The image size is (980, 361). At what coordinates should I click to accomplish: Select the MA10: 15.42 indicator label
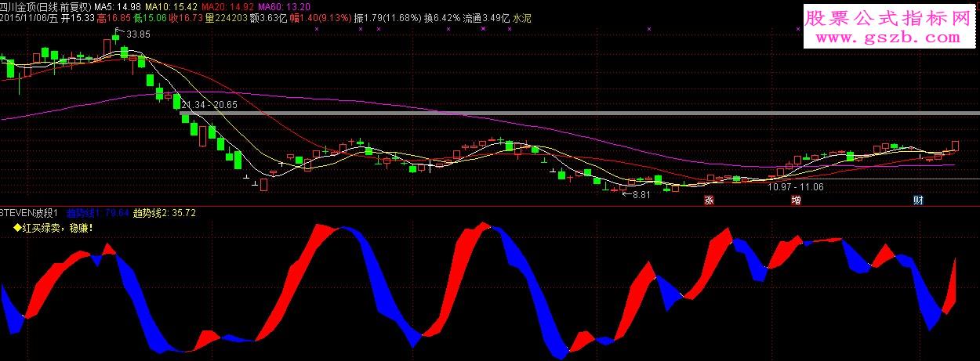[x=172, y=6]
